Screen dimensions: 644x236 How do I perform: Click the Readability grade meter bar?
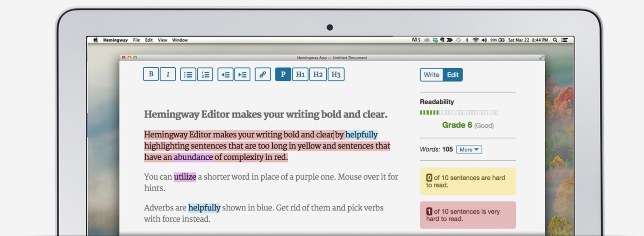point(459,112)
